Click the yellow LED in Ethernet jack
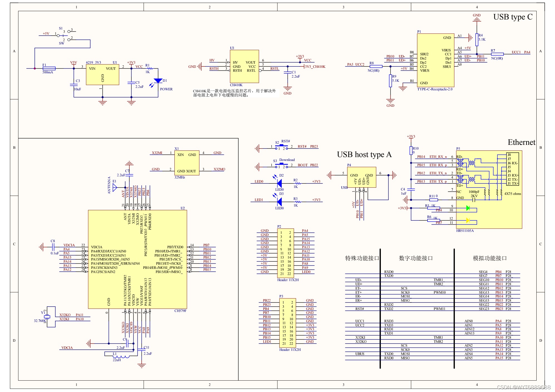 tap(468, 220)
